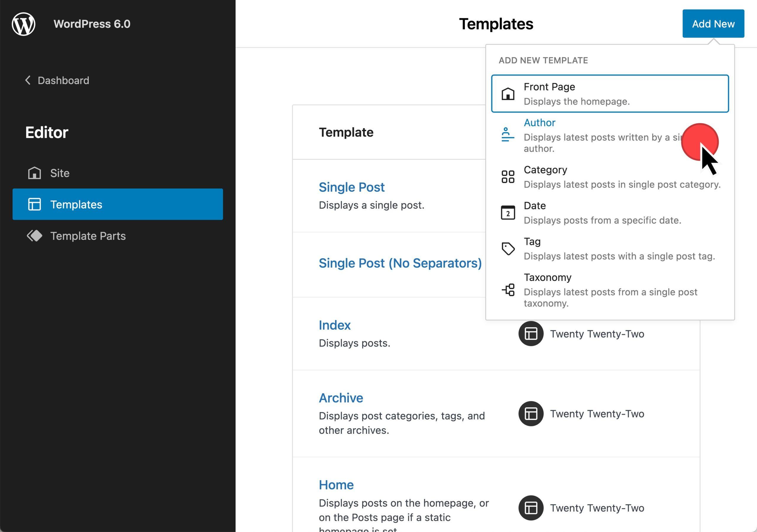This screenshot has height=532, width=757.
Task: Open the Archive template
Action: point(341,398)
